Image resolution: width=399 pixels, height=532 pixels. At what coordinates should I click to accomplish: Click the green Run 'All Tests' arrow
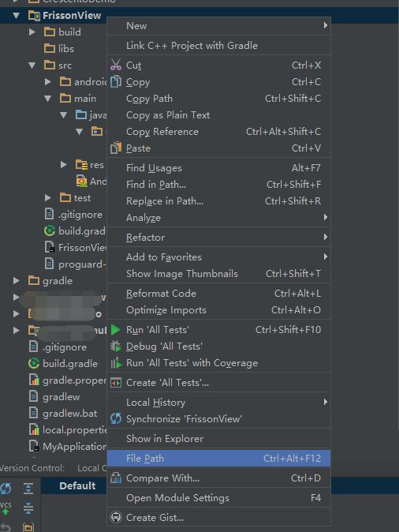(116, 329)
